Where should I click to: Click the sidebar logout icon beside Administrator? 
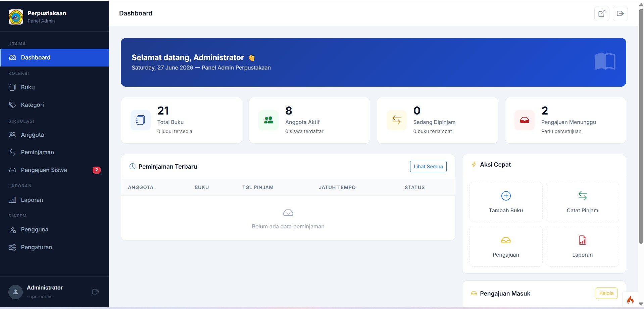pyautogui.click(x=96, y=292)
